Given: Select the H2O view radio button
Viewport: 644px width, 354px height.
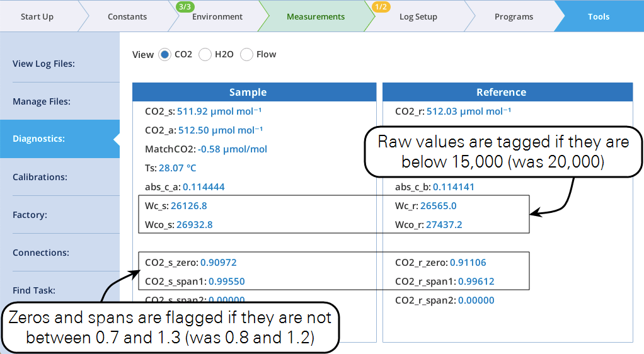Looking at the screenshot, I should pyautogui.click(x=205, y=55).
